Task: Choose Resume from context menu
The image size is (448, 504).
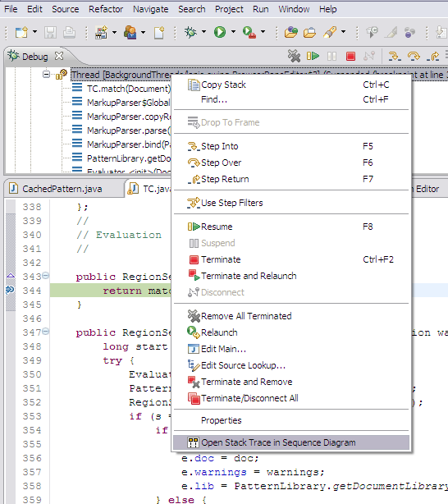Action: click(x=291, y=227)
